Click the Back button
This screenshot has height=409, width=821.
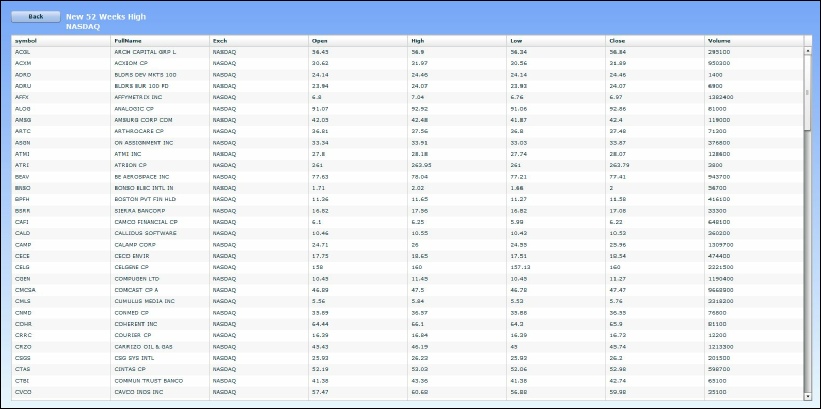coord(36,17)
